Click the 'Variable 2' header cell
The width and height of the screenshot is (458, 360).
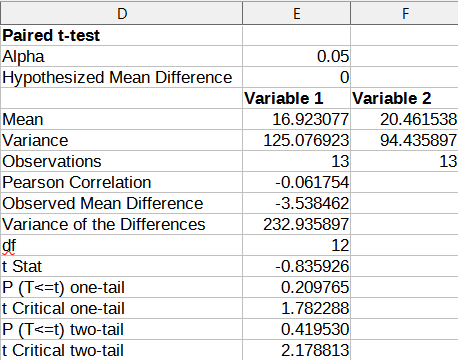coord(404,98)
